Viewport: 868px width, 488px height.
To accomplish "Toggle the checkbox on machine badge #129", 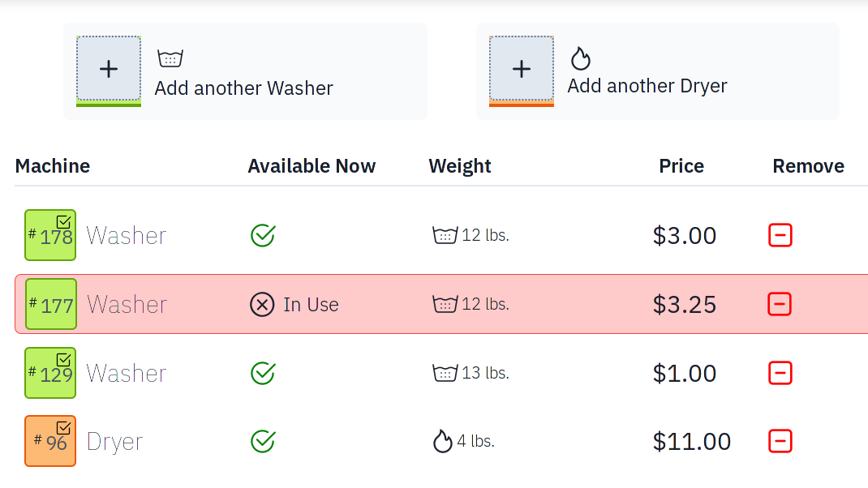I will 64,360.
